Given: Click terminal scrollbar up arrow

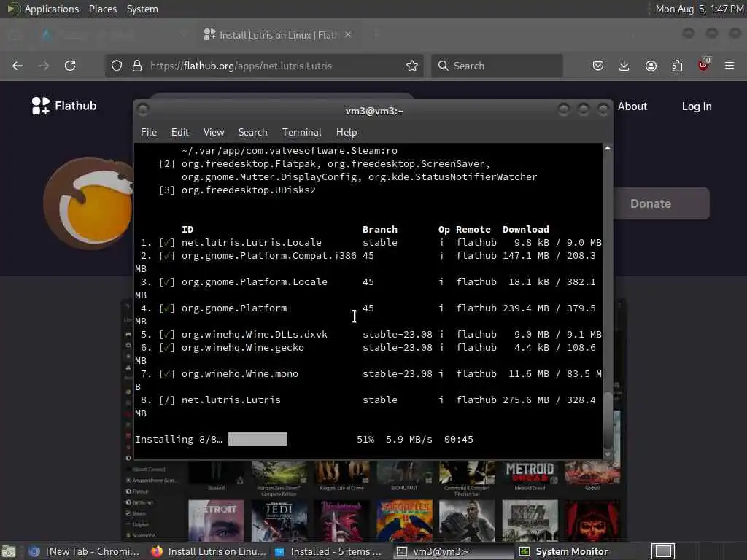Looking at the screenshot, I should (x=608, y=149).
